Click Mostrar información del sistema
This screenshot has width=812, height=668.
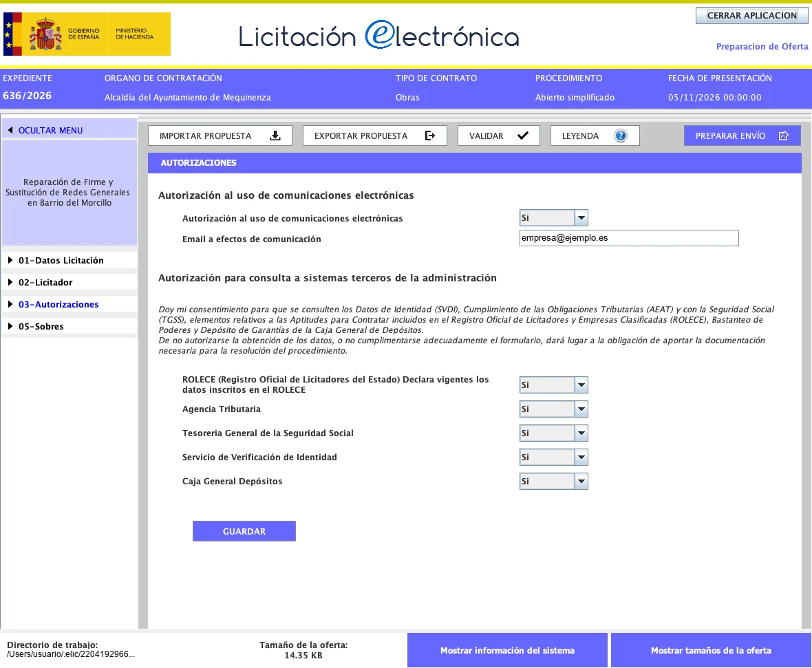click(507, 650)
